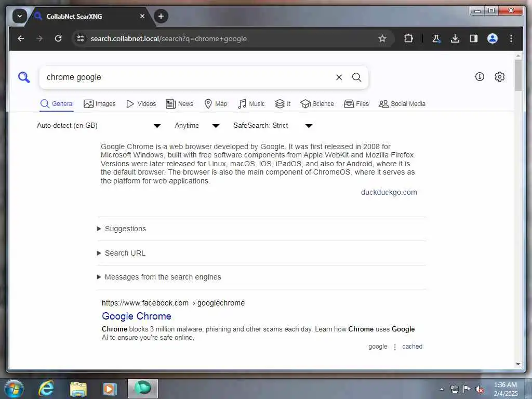Bookmark this page with star icon

pyautogui.click(x=382, y=38)
